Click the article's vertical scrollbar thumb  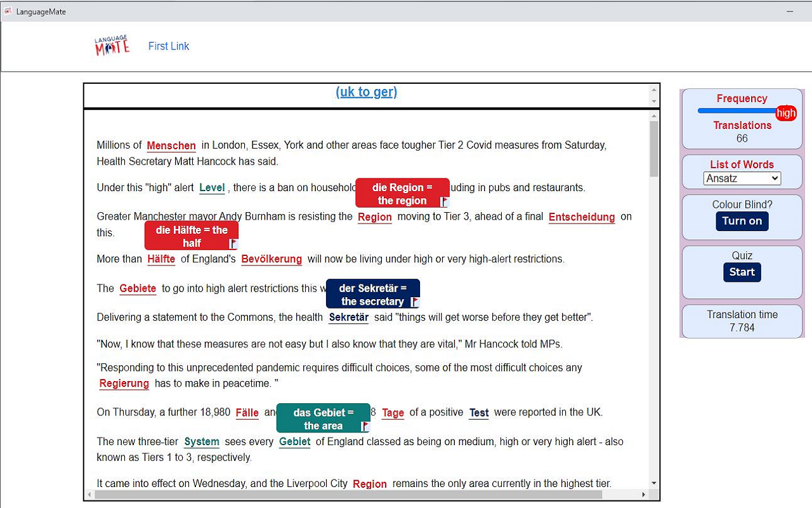tap(654, 149)
